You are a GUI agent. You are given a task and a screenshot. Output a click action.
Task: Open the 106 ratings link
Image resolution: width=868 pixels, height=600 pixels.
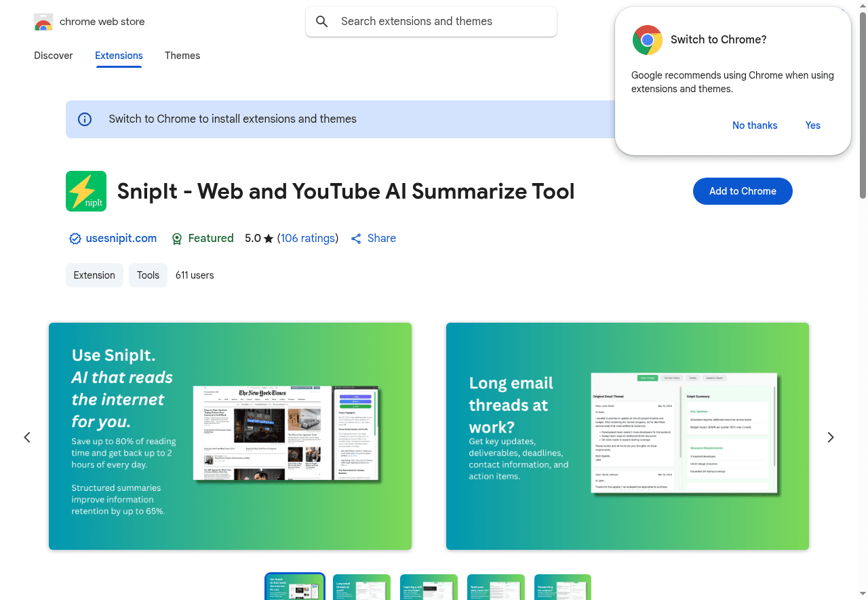coord(307,238)
